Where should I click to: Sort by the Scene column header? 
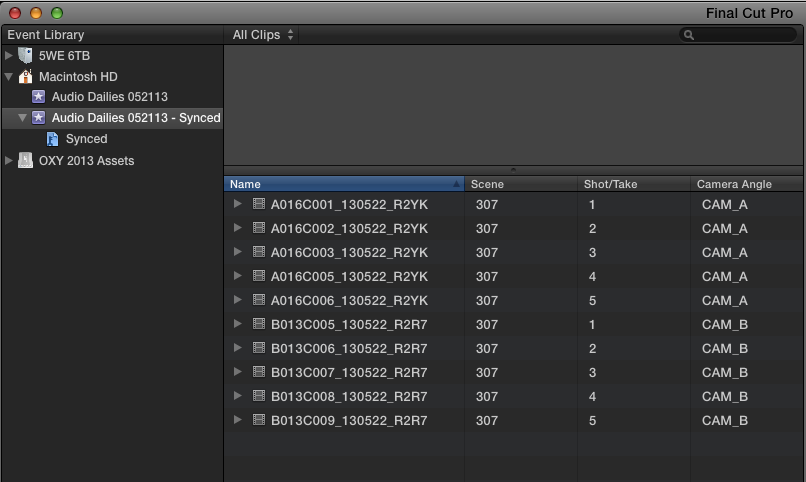point(521,184)
